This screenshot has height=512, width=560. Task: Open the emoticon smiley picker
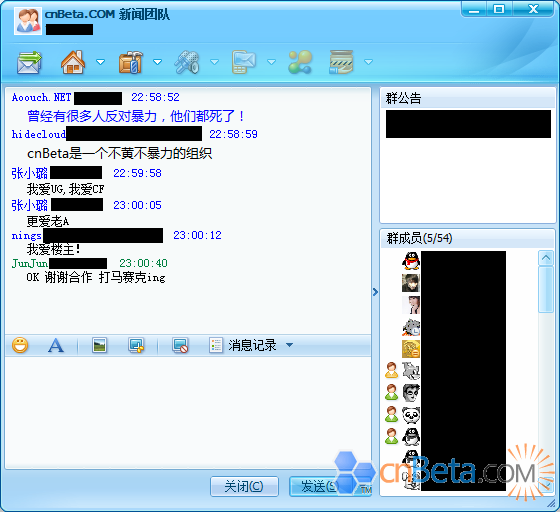(20, 345)
